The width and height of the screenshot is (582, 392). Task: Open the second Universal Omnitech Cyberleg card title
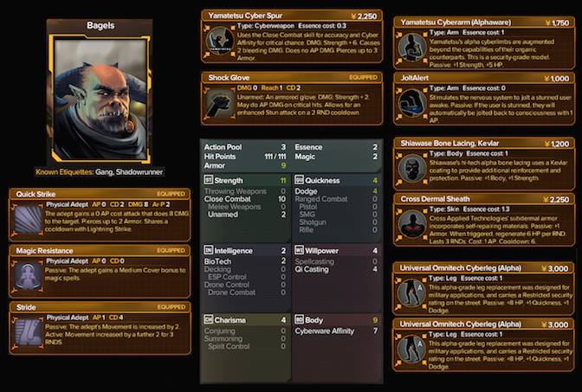click(x=460, y=325)
